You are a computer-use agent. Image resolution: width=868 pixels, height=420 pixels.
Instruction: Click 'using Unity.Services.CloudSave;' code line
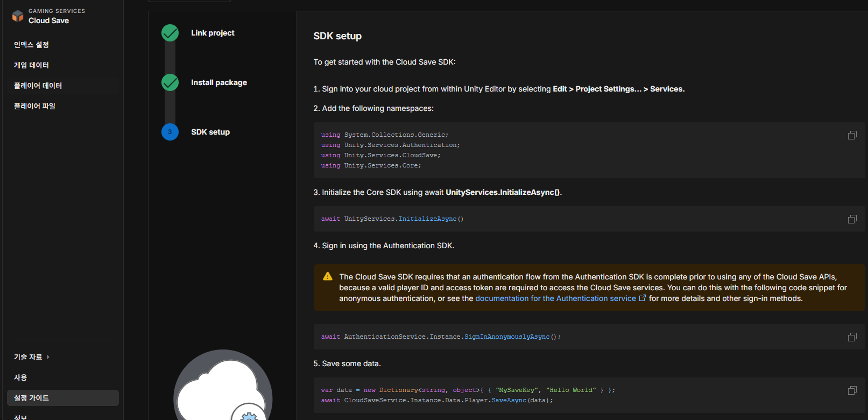[x=380, y=155]
